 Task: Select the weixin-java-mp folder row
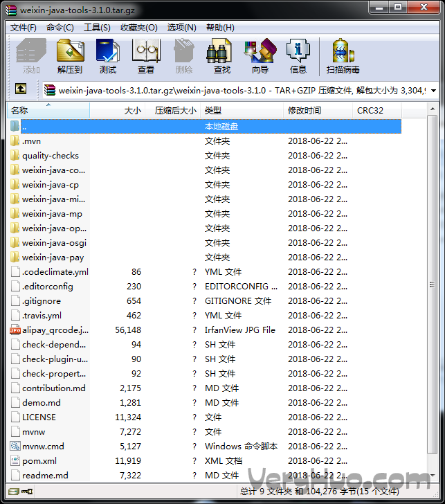pyautogui.click(x=206, y=214)
